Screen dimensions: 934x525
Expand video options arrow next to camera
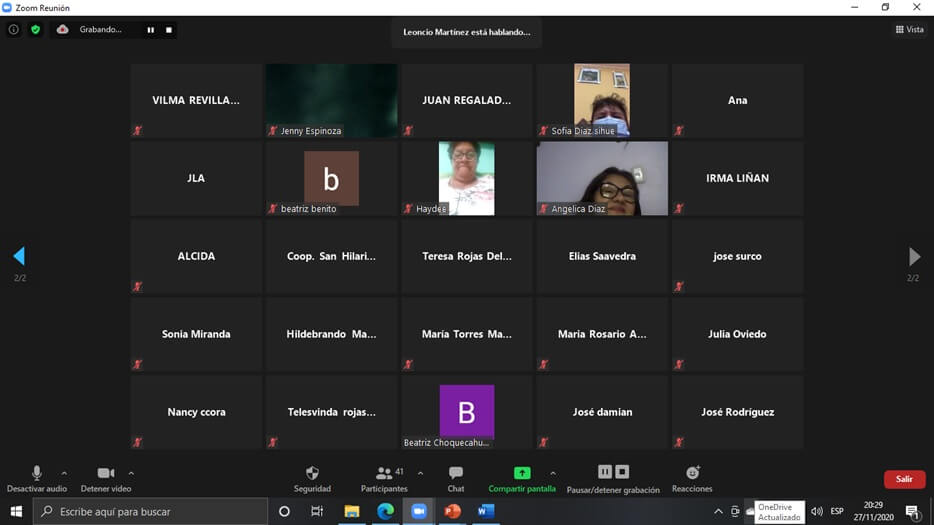coord(131,473)
